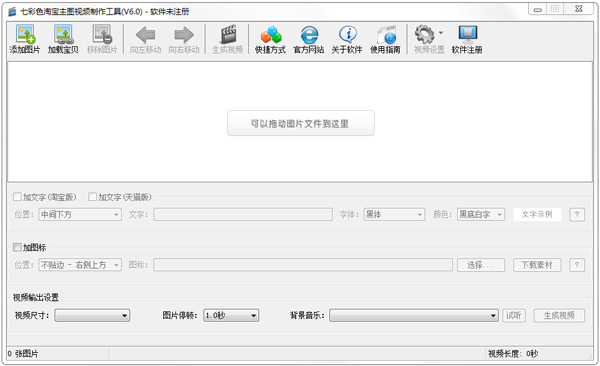Click the help ? button beside 文字示例

pos(577,214)
